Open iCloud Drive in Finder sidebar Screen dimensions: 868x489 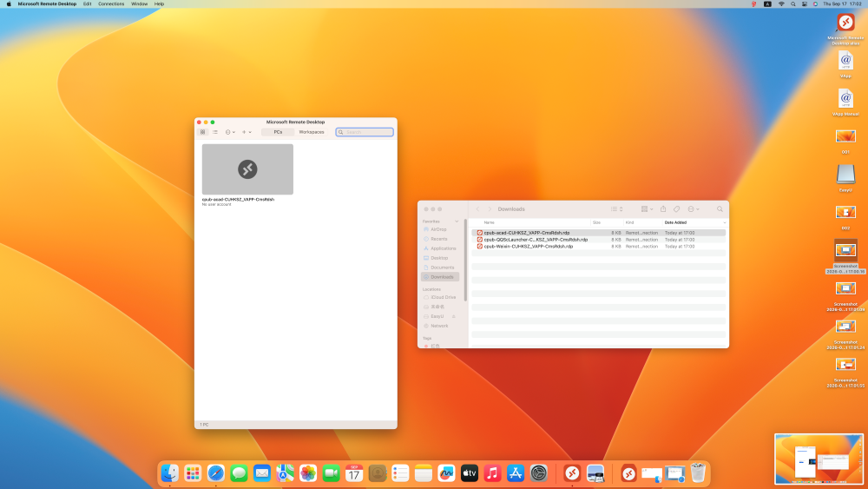tap(443, 297)
